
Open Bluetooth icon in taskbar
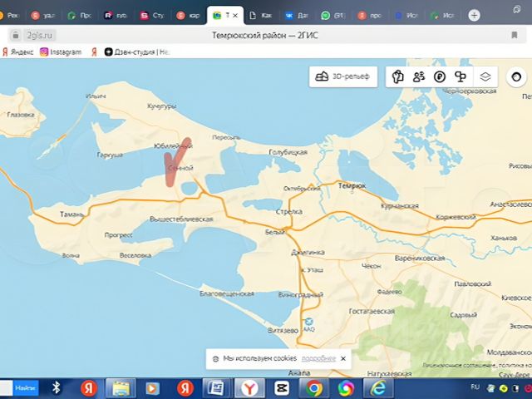(57, 388)
